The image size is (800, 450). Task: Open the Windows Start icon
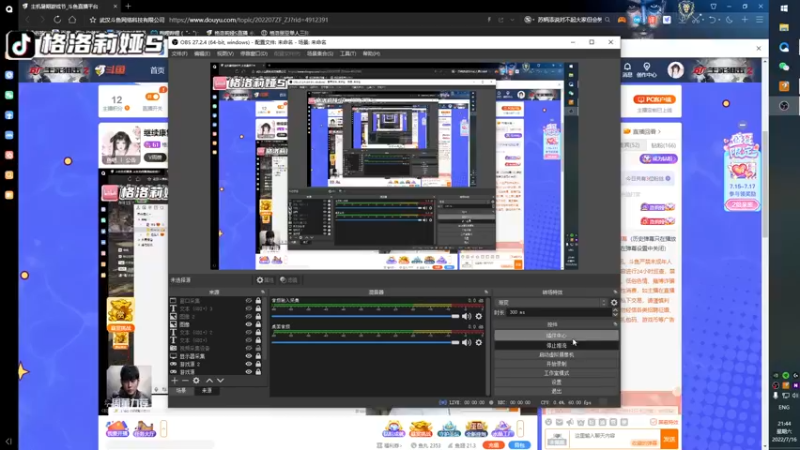tap(784, 9)
